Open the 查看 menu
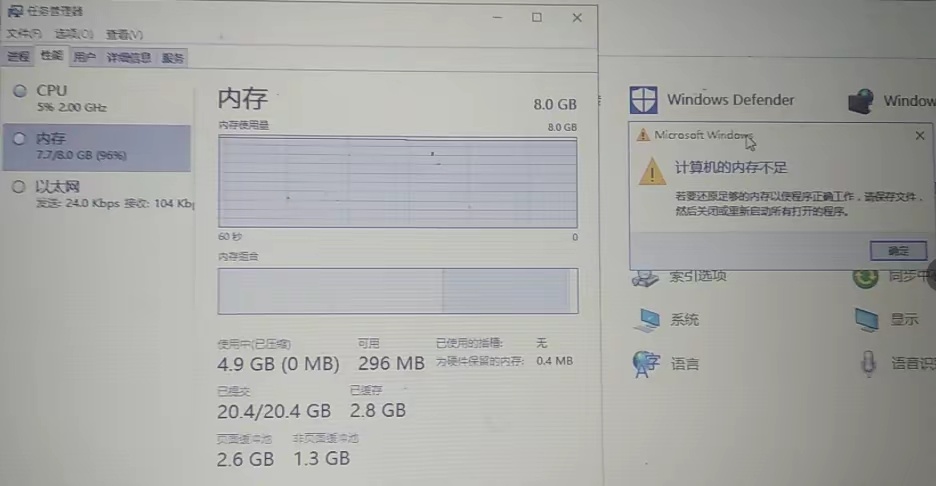The width and height of the screenshot is (936, 486). click(124, 34)
